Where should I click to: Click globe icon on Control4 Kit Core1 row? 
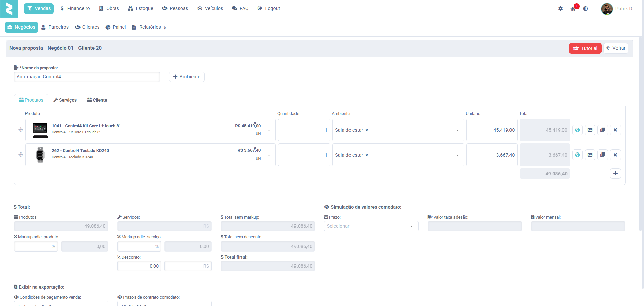[577, 130]
